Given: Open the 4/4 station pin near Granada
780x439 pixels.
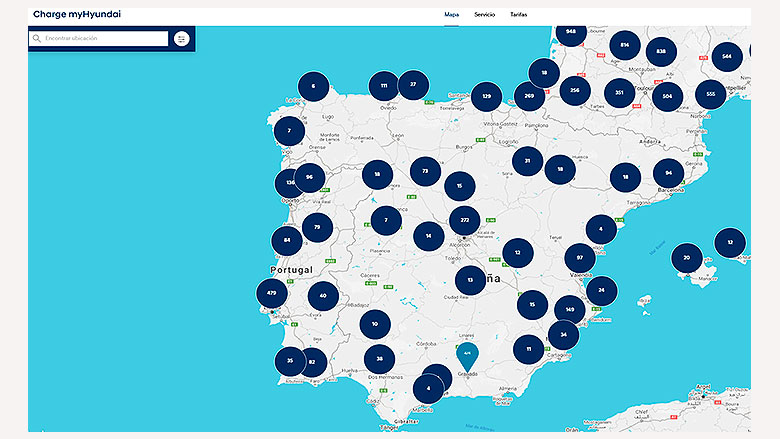Looking at the screenshot, I should click(467, 356).
